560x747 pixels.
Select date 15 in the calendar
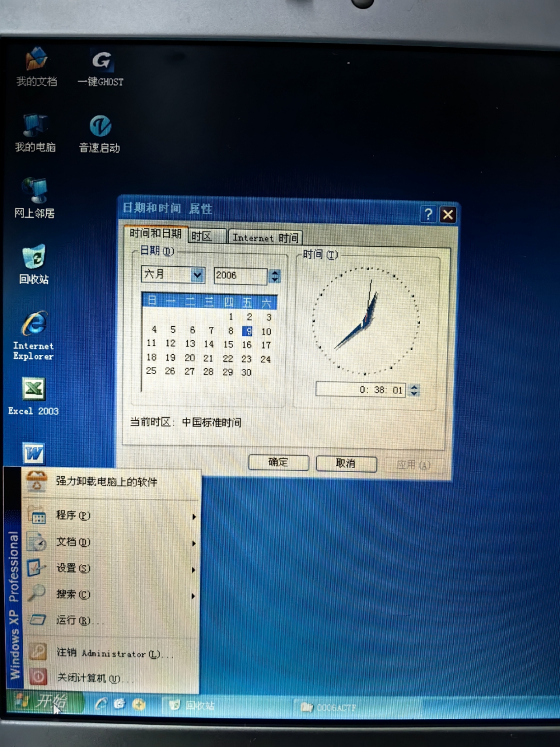[x=228, y=344]
